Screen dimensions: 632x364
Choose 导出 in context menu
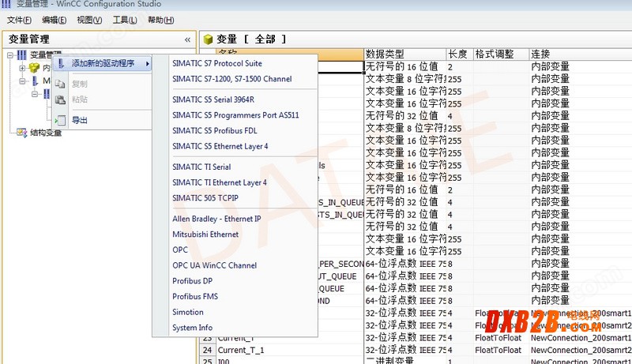point(80,120)
